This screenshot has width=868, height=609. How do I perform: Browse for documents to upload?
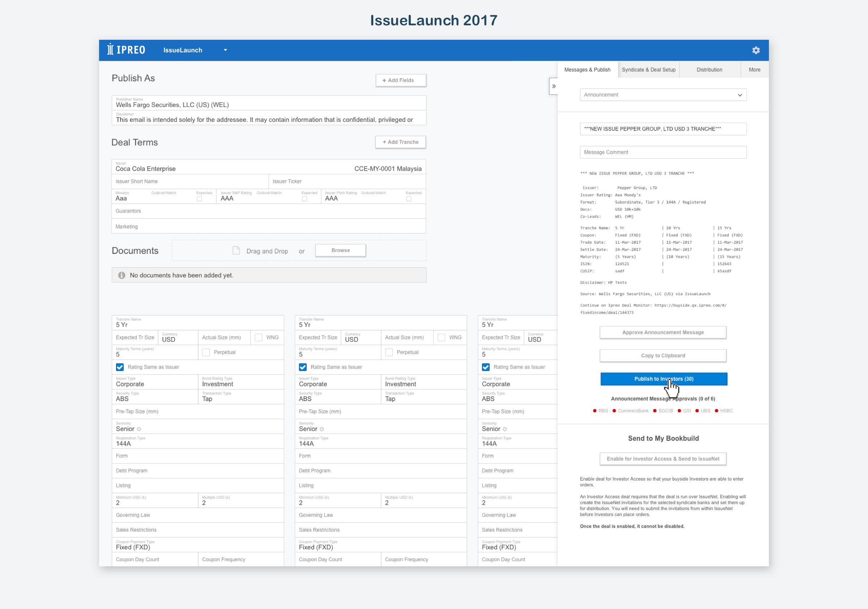tap(341, 250)
